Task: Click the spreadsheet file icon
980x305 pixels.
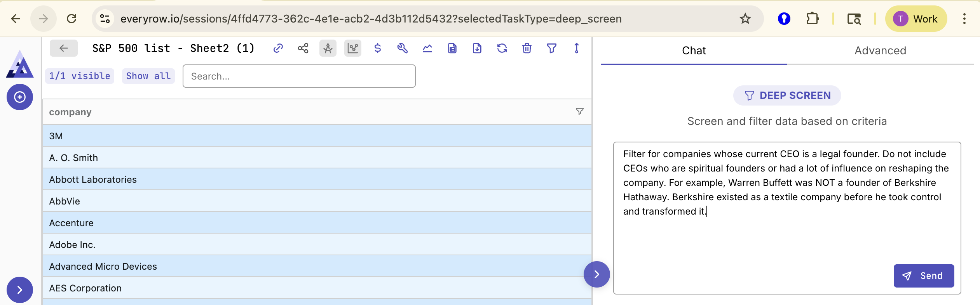Action: 452,49
